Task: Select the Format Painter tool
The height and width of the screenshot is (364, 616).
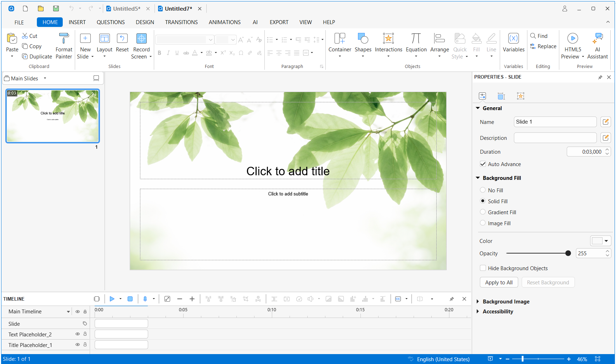Action: (x=63, y=45)
